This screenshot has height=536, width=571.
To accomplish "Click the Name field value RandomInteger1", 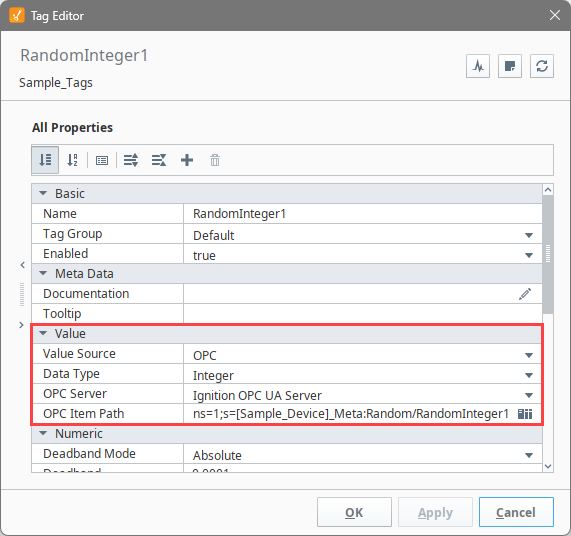I will (363, 214).
